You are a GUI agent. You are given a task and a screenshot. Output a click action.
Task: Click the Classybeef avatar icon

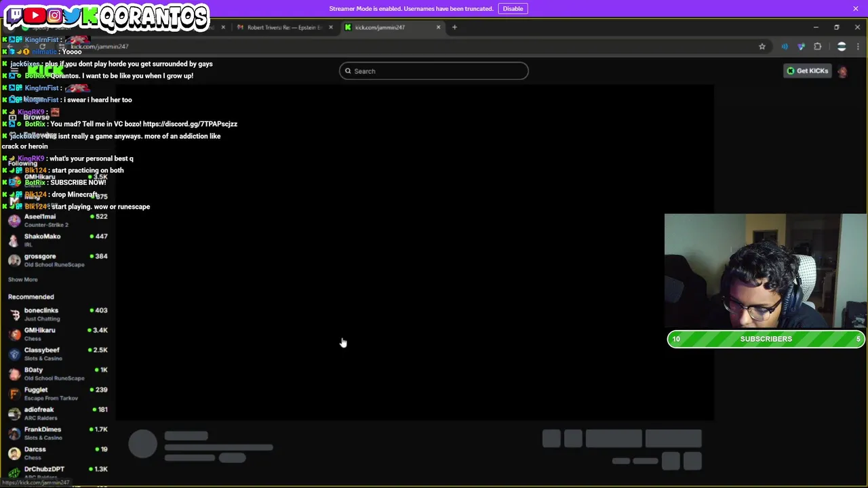[x=14, y=354]
